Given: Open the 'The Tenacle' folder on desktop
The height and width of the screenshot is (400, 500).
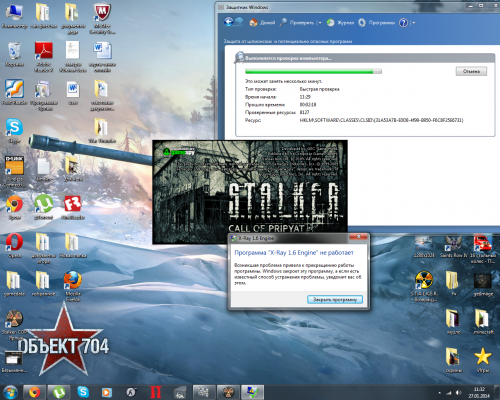Looking at the screenshot, I should coord(102,131).
